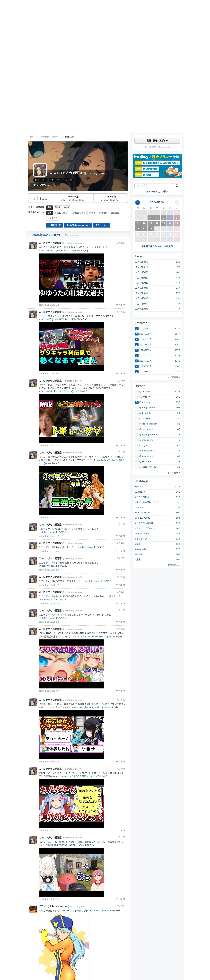210x980 pixels.
Task: Expand all Archives with すべて表示
Action: click(x=174, y=377)
